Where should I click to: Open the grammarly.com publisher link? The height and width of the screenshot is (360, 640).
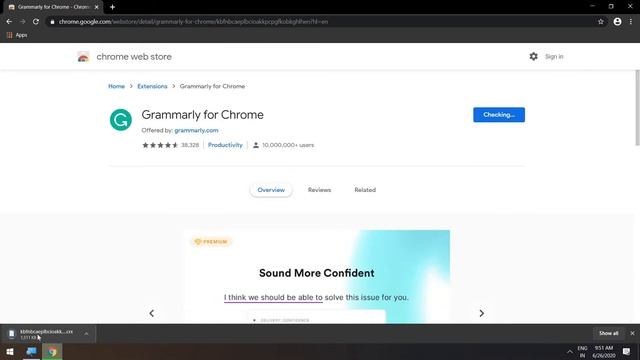[196, 130]
